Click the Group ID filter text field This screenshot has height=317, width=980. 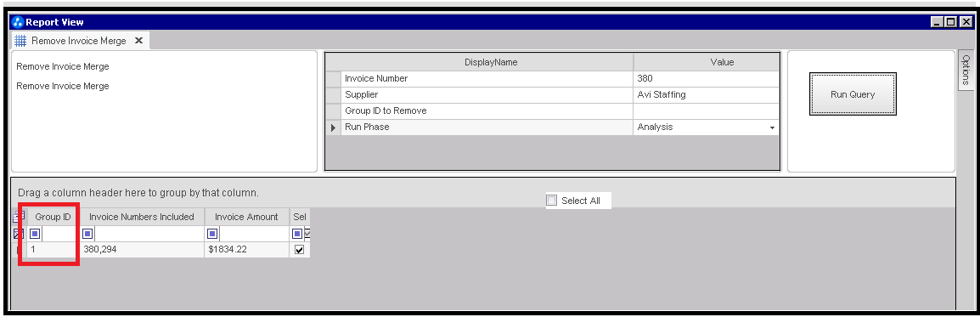[x=59, y=234]
